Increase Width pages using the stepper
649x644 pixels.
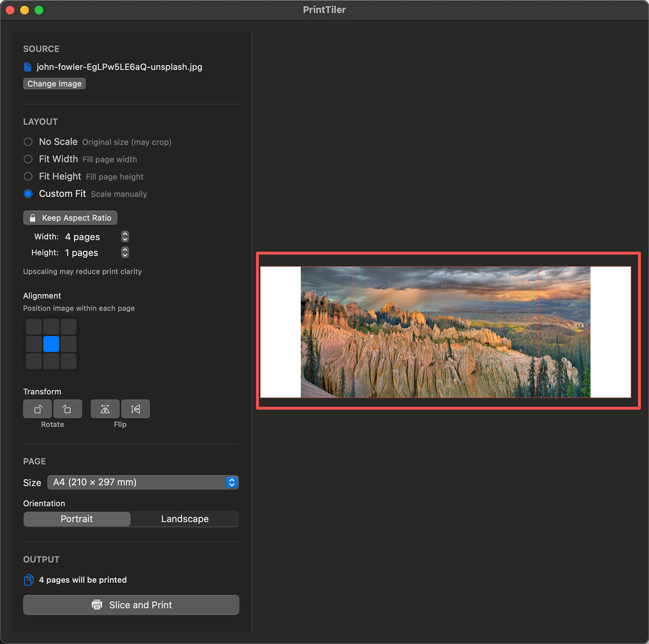(124, 234)
